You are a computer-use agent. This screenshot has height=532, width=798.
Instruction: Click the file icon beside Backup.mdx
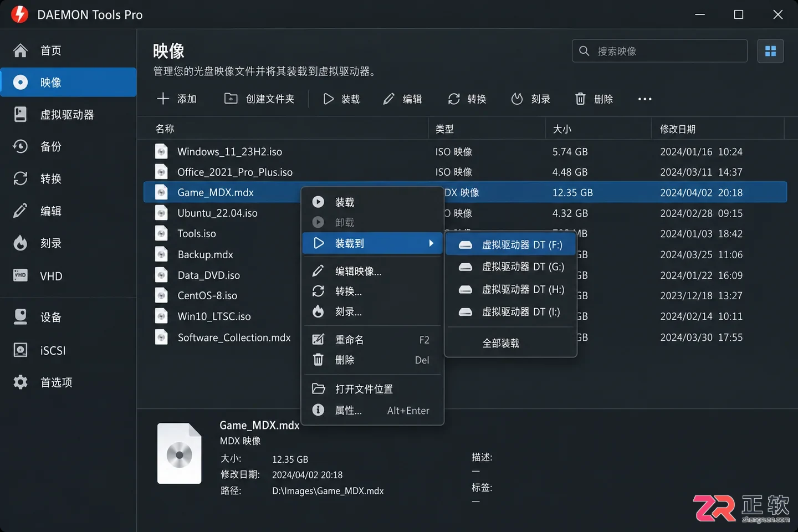pyautogui.click(x=161, y=255)
